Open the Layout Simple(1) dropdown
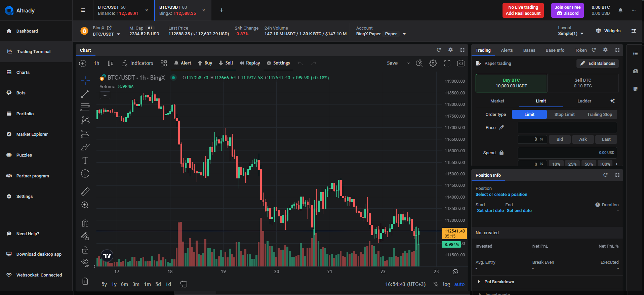 (570, 34)
